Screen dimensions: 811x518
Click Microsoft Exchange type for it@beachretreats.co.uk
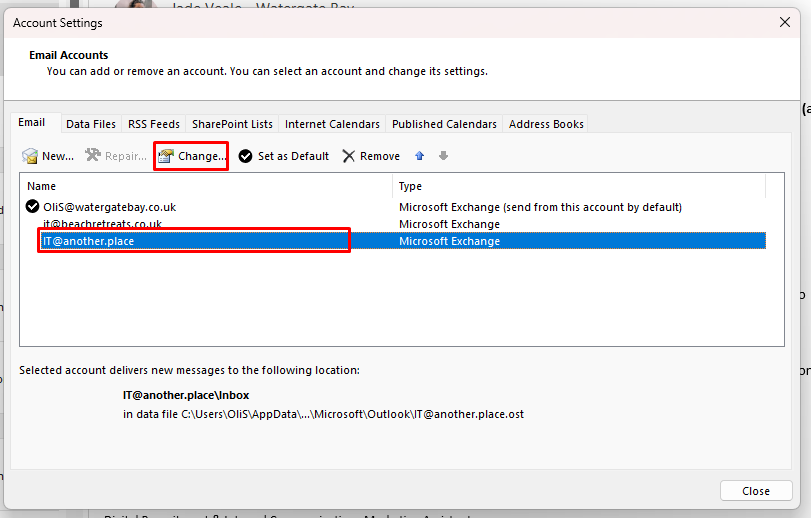click(449, 224)
